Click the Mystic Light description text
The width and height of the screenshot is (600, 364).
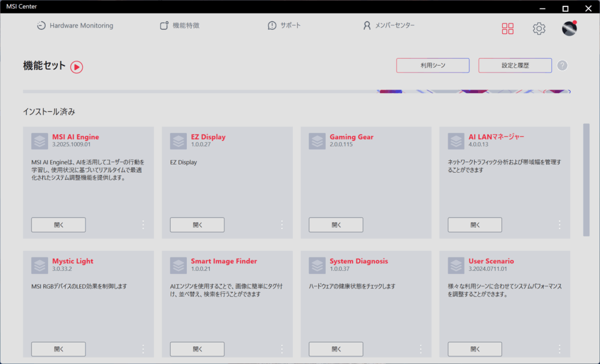point(79,286)
